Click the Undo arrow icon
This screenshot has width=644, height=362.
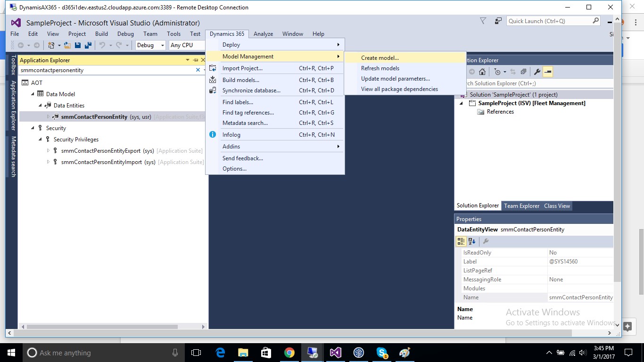click(102, 45)
